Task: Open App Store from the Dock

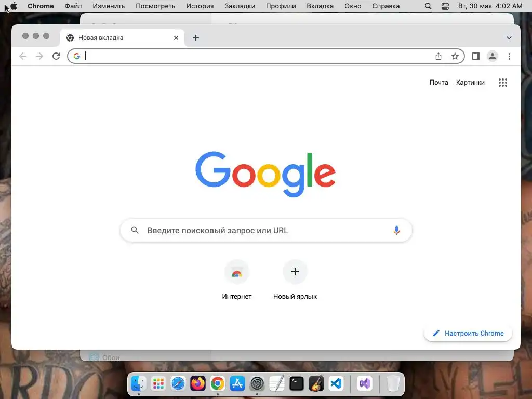Action: tap(237, 384)
